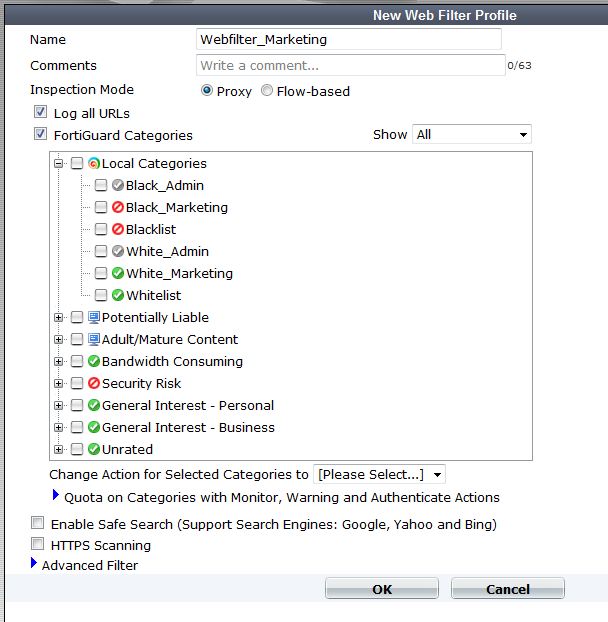Enable HTTPS Scanning checkbox
The height and width of the screenshot is (622, 608).
point(37,544)
